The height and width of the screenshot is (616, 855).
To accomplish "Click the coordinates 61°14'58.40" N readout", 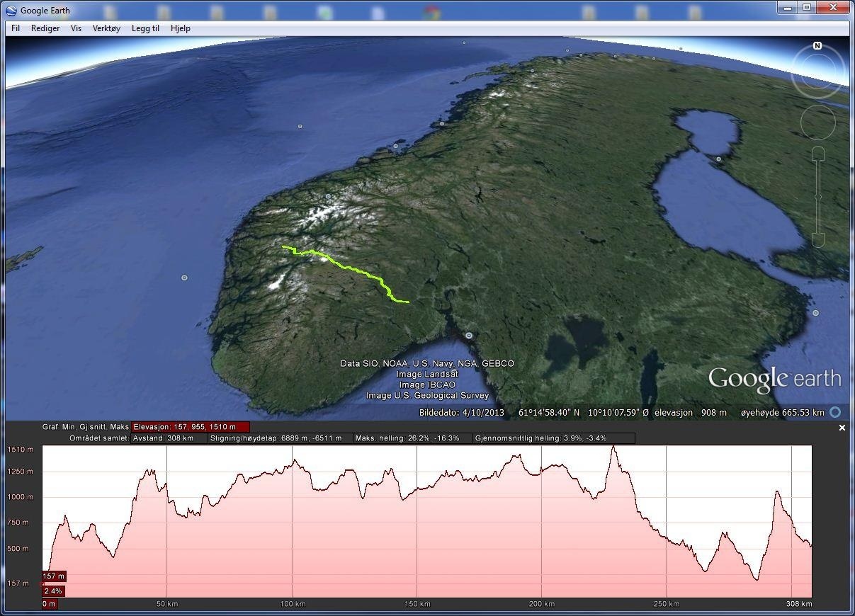I will tap(549, 412).
